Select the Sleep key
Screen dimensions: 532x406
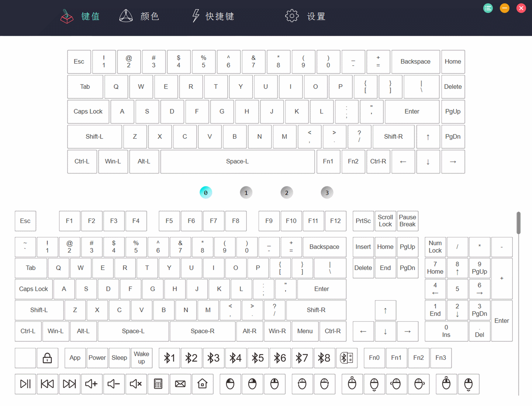pos(119,358)
